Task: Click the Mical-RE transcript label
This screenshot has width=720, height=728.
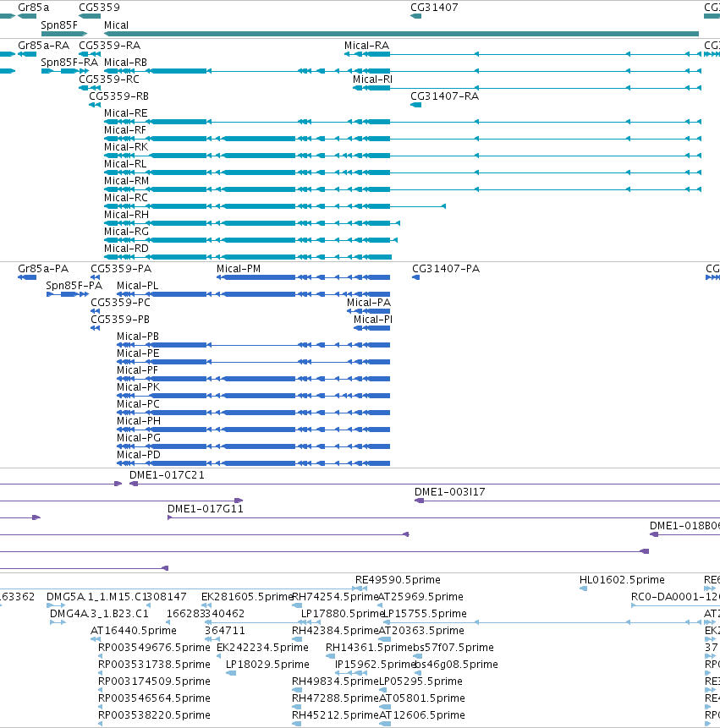Action: 126,113
